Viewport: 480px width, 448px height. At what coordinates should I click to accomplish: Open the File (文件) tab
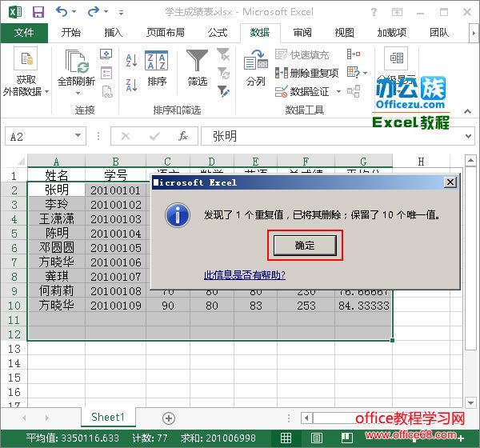(x=24, y=33)
